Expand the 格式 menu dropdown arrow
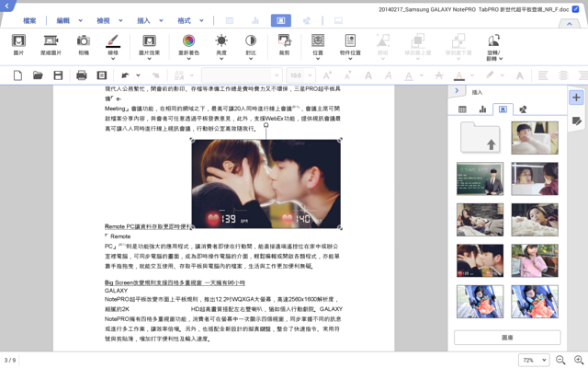Screen dimensions: 588x368 (x=201, y=20)
